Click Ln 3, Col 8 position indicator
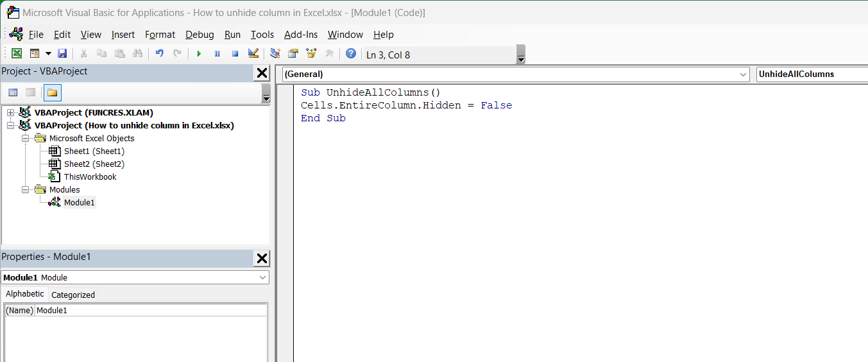This screenshot has height=362, width=868. point(388,55)
